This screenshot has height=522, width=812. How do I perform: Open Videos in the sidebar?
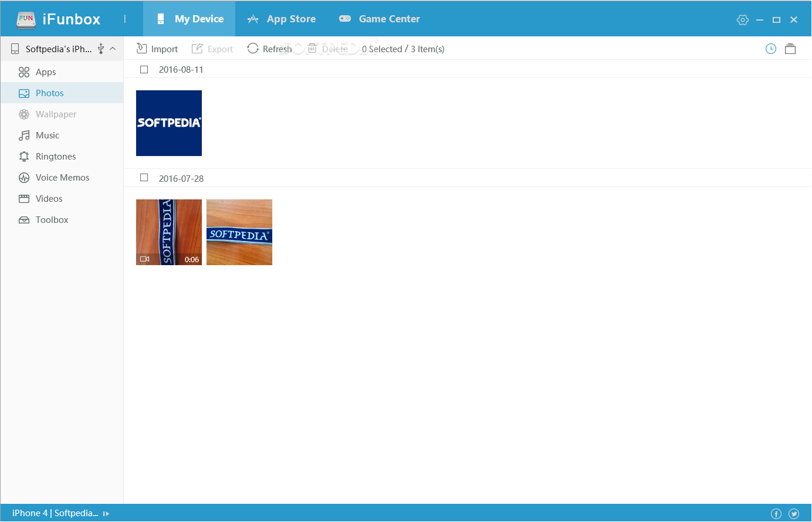click(62, 199)
